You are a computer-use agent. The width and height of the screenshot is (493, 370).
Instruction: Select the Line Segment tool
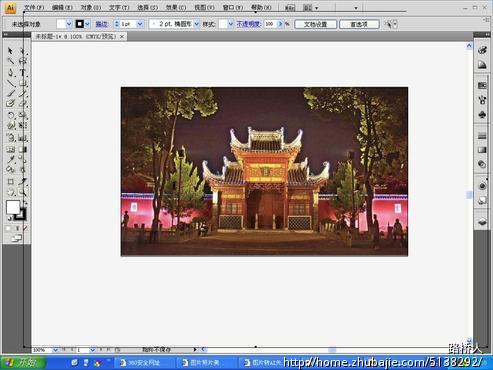tap(10, 83)
